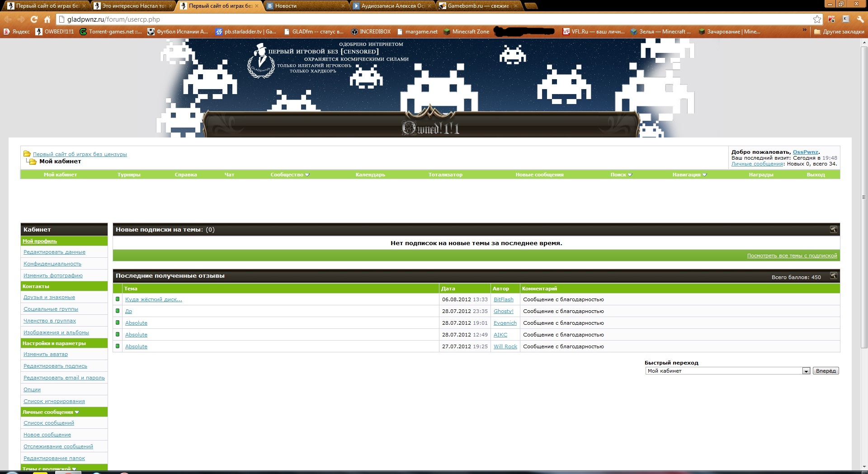
Task: Collapse the 'Последние полученные отзывы' panel
Action: coord(833,276)
